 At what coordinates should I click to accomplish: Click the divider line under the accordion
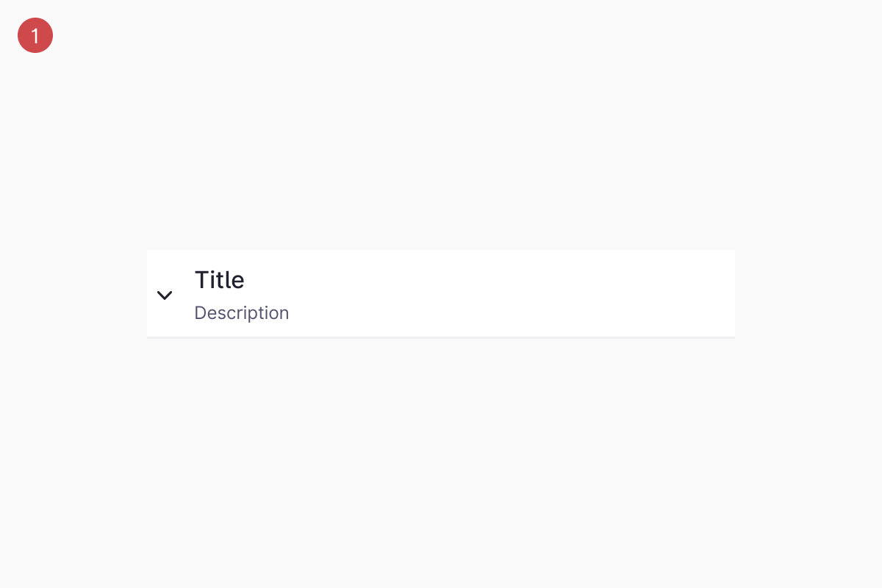coord(441,337)
